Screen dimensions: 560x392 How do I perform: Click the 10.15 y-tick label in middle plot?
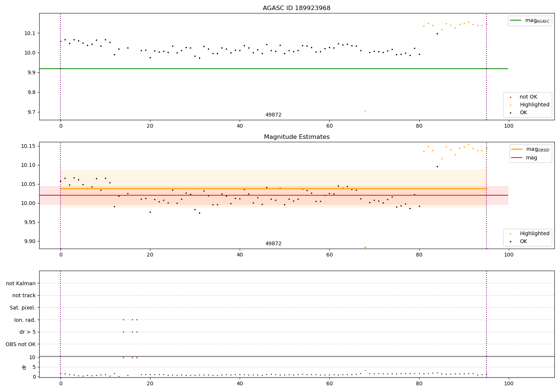pyautogui.click(x=29, y=146)
